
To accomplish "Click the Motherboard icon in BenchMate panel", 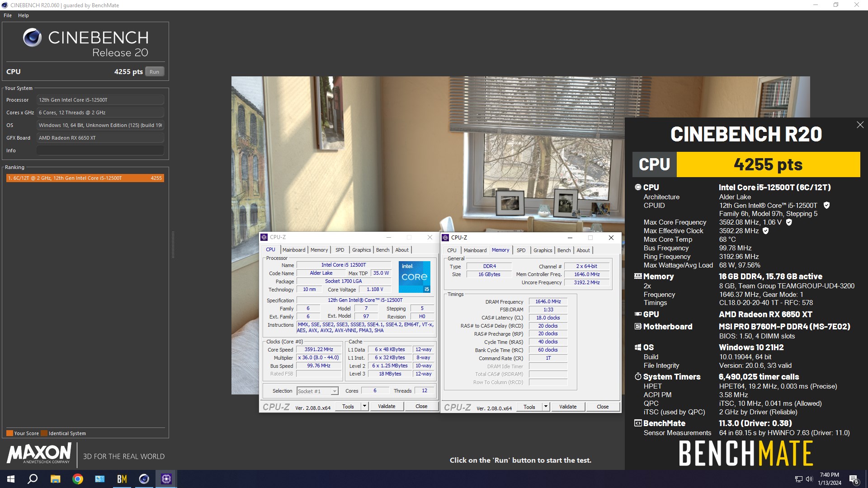I will pos(638,326).
